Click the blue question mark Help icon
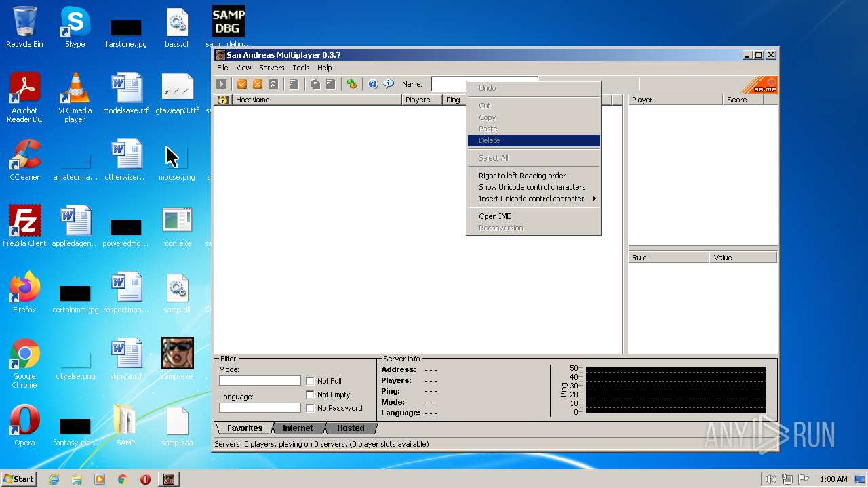Viewport: 868px width, 488px height. click(x=373, y=84)
